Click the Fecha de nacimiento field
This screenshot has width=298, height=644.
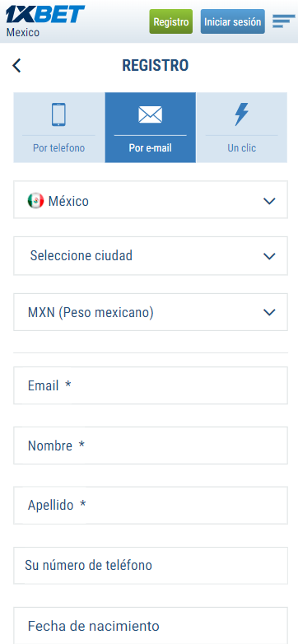151,626
